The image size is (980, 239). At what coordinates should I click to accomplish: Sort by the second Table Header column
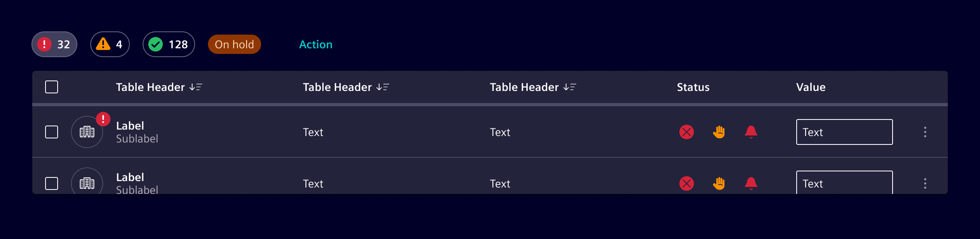coord(383,87)
